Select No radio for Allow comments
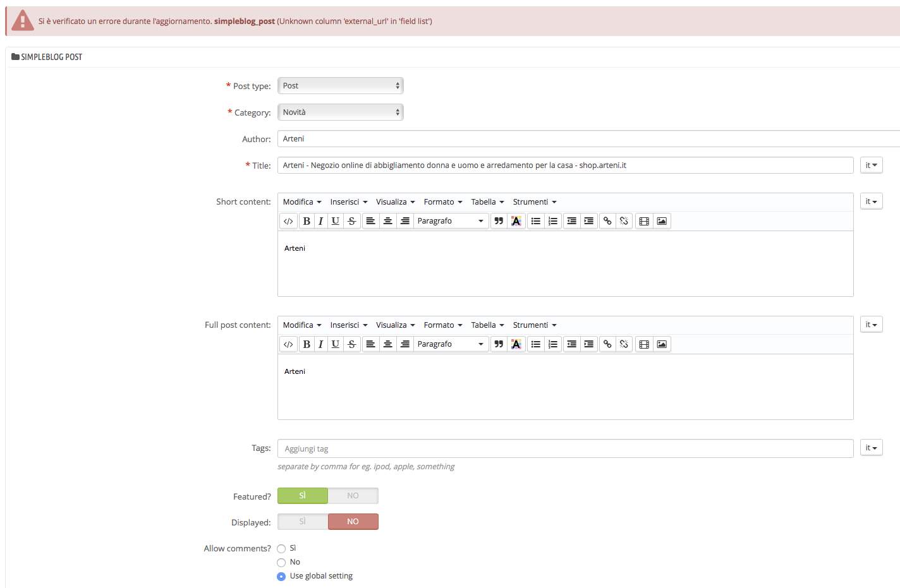 (x=281, y=563)
